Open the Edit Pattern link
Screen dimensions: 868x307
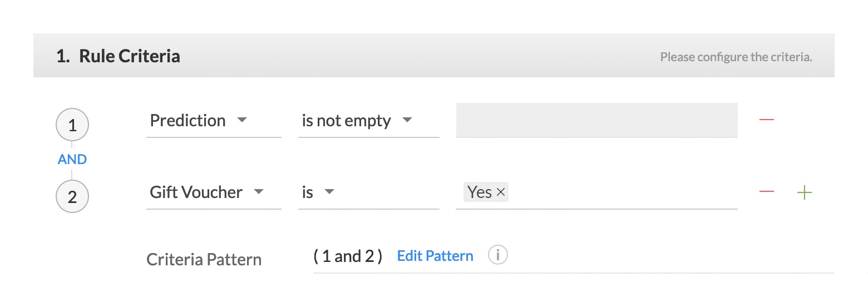pyautogui.click(x=435, y=256)
